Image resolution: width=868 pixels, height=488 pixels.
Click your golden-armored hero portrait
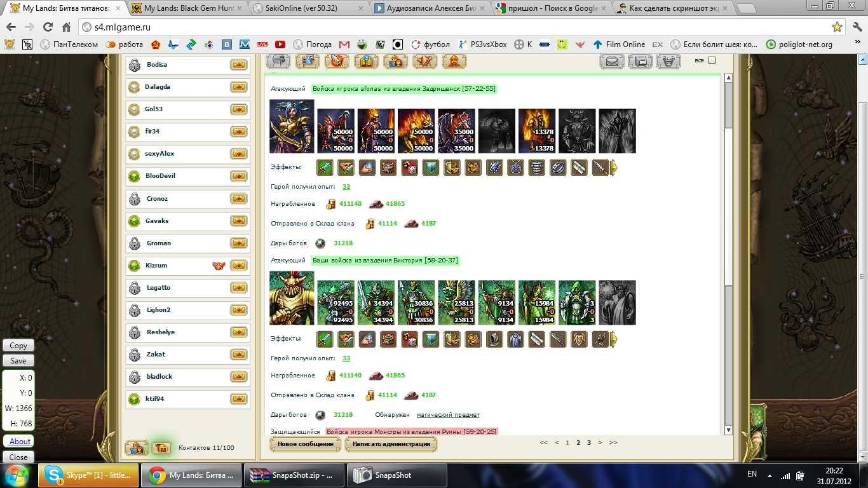point(292,298)
